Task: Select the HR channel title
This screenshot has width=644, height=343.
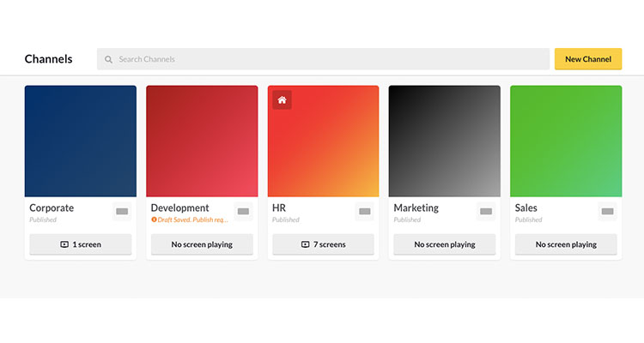Action: tap(279, 208)
